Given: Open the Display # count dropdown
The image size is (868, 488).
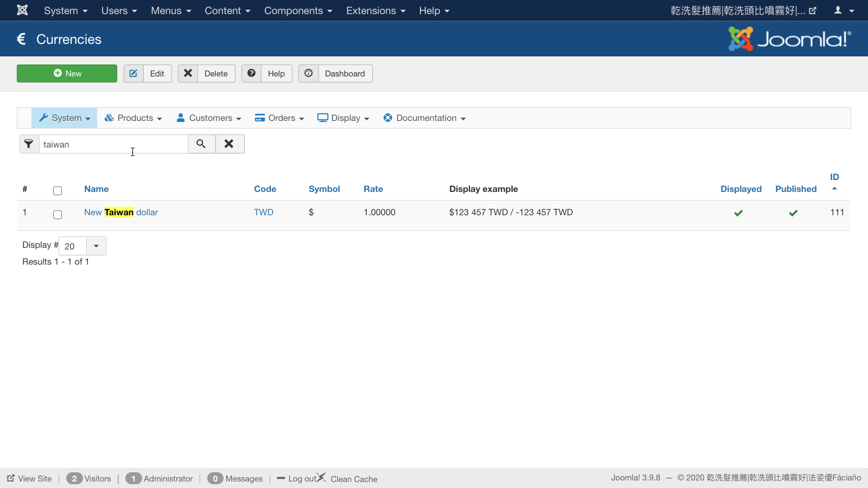Looking at the screenshot, I should pyautogui.click(x=82, y=246).
